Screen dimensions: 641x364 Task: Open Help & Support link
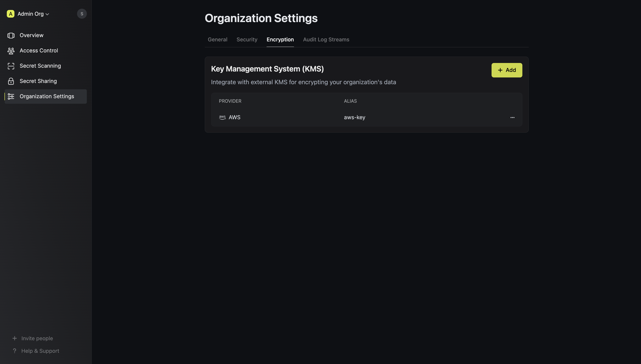coord(40,351)
